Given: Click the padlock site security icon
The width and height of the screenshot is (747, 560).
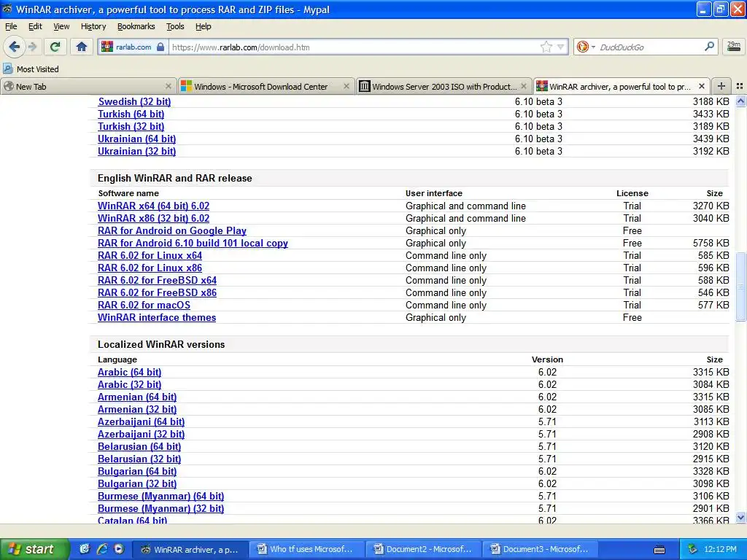Looking at the screenshot, I should pos(160,47).
